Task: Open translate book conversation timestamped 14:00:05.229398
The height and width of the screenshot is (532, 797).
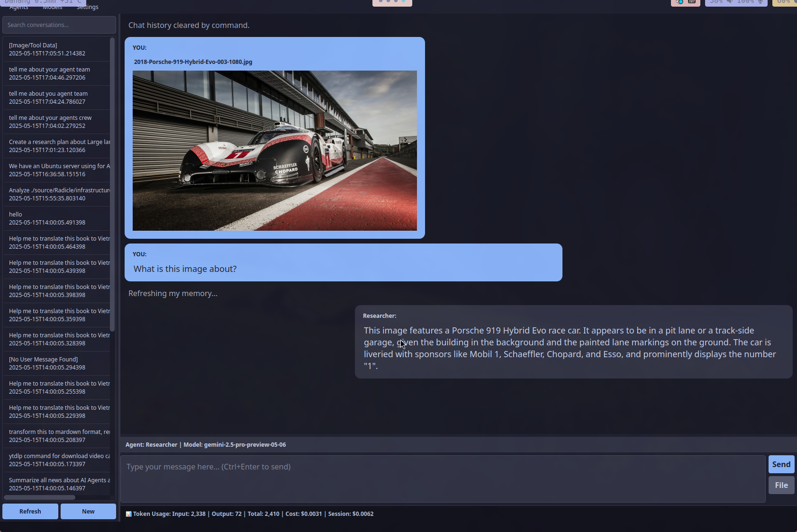Action: pyautogui.click(x=57, y=412)
